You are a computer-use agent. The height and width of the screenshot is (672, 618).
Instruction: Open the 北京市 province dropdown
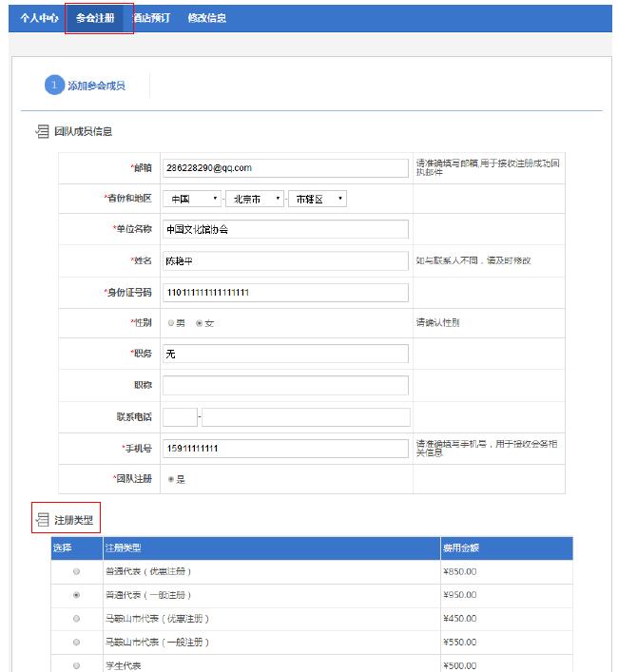tap(254, 199)
